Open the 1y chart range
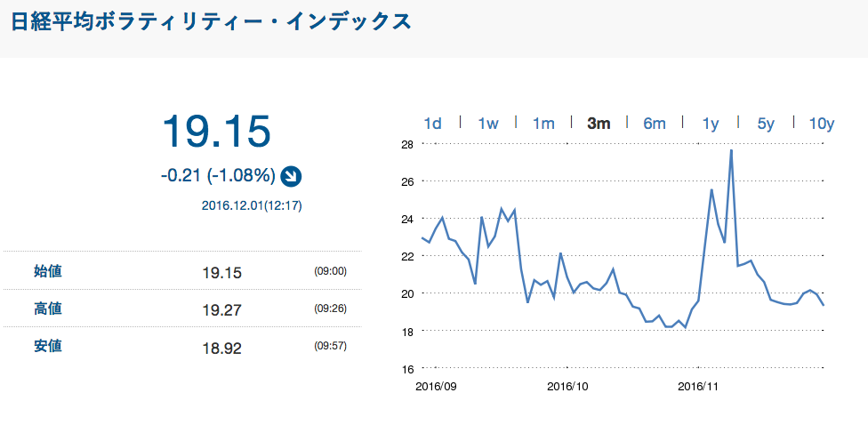This screenshot has height=425, width=868. click(710, 124)
